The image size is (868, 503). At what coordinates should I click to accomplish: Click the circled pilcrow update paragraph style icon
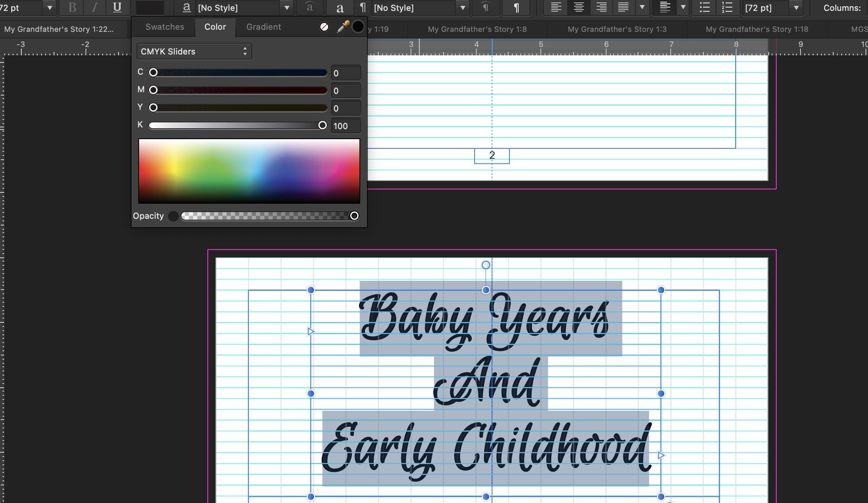[x=485, y=8]
